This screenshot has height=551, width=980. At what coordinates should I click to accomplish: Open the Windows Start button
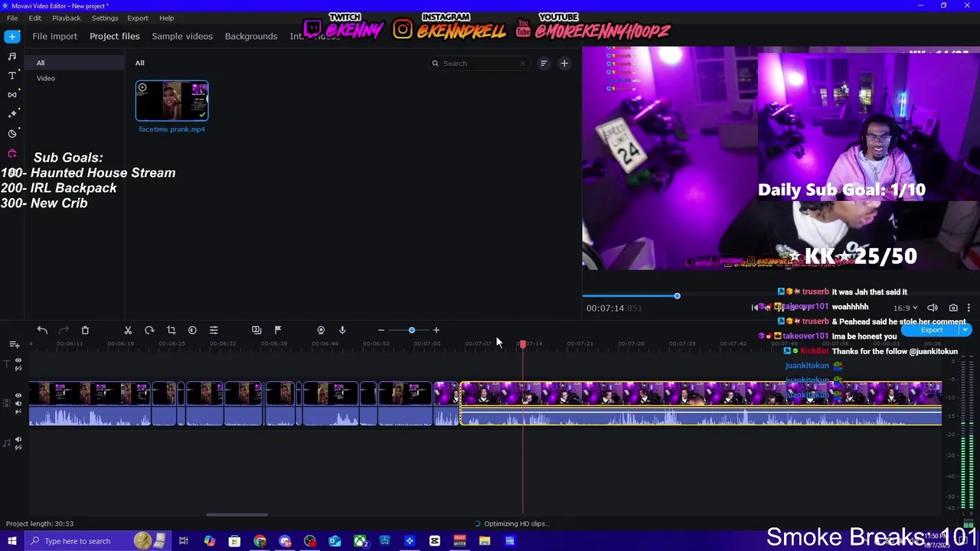click(12, 541)
